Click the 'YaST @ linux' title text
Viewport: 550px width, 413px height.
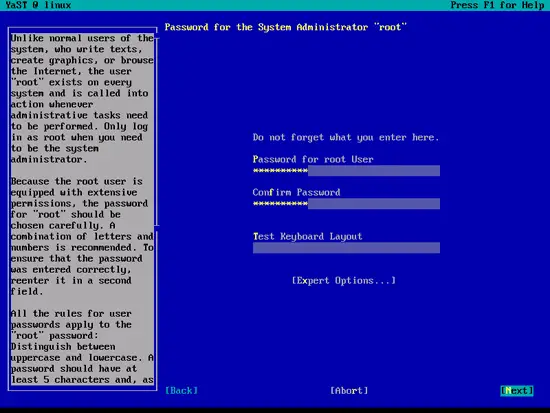(38, 5)
